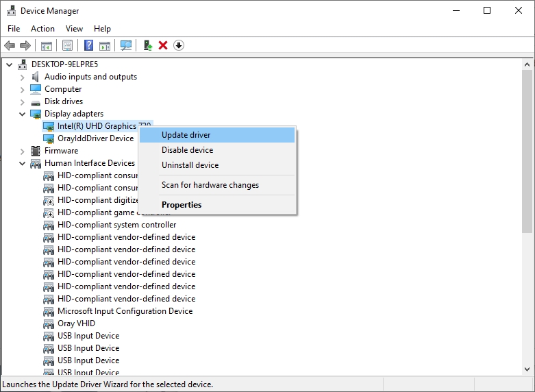The width and height of the screenshot is (535, 392).
Task: Choose Update driver from the context menu
Action: pyautogui.click(x=217, y=135)
